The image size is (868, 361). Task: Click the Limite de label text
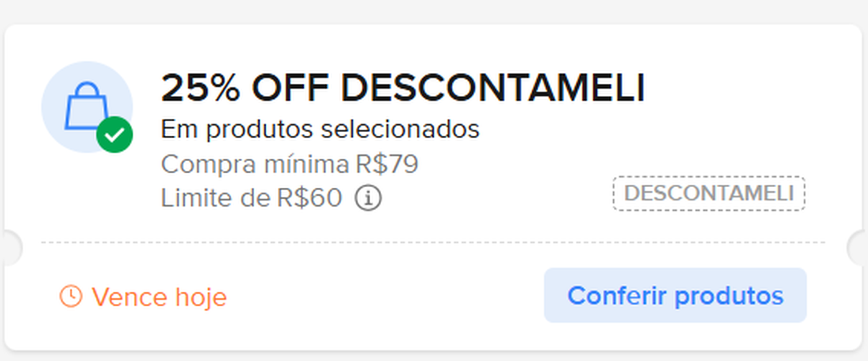[x=216, y=197]
